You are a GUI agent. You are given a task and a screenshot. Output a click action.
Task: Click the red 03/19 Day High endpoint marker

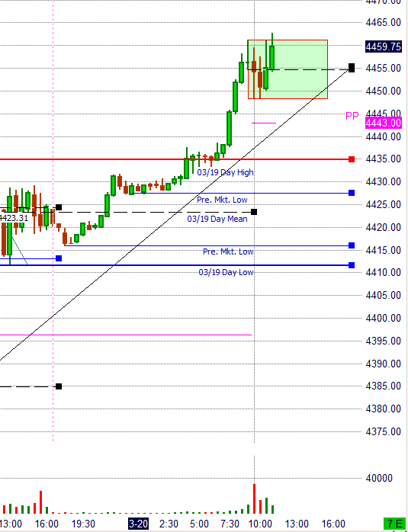[x=352, y=159]
